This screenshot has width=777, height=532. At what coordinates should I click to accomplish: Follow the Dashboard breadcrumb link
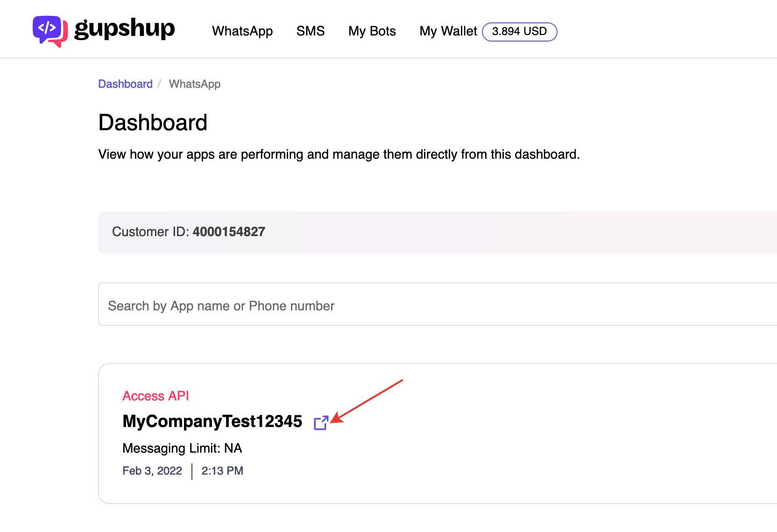point(125,84)
